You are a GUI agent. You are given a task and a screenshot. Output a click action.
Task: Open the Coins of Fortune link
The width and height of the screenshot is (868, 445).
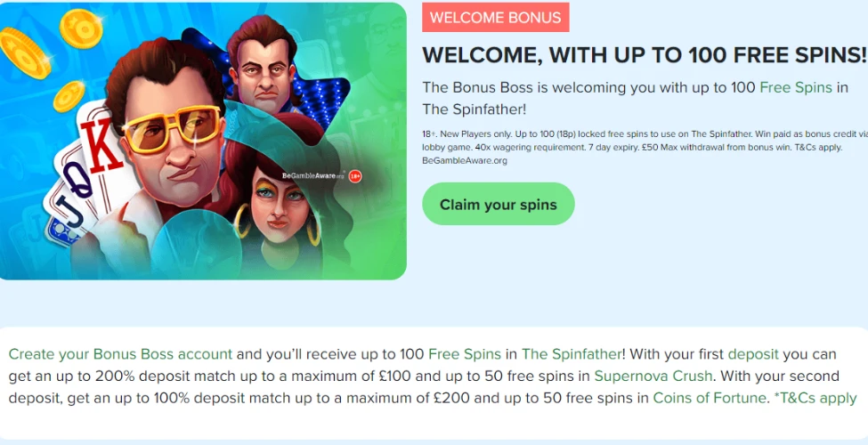click(x=710, y=398)
